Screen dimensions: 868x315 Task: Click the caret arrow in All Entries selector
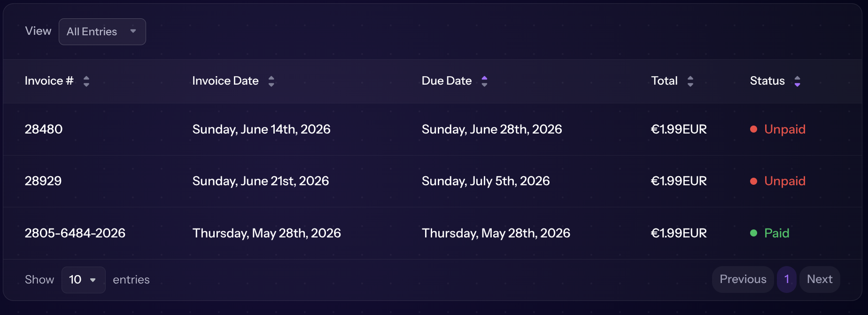coord(133,31)
